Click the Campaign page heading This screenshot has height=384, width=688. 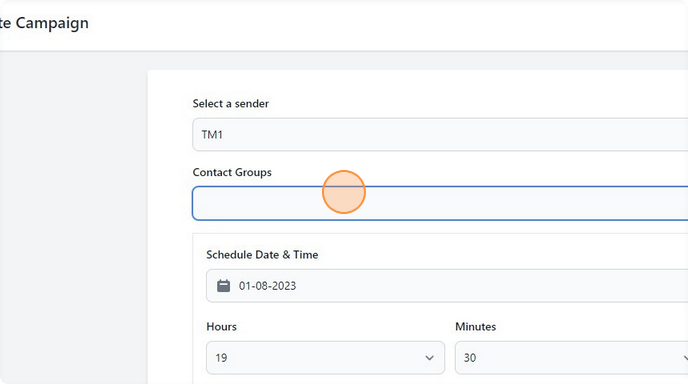coord(44,23)
